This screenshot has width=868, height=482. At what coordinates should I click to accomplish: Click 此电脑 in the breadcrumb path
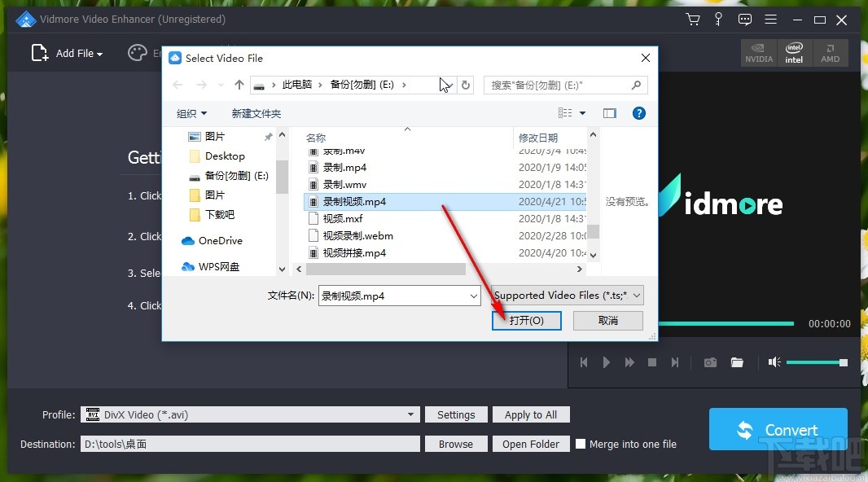coord(297,85)
